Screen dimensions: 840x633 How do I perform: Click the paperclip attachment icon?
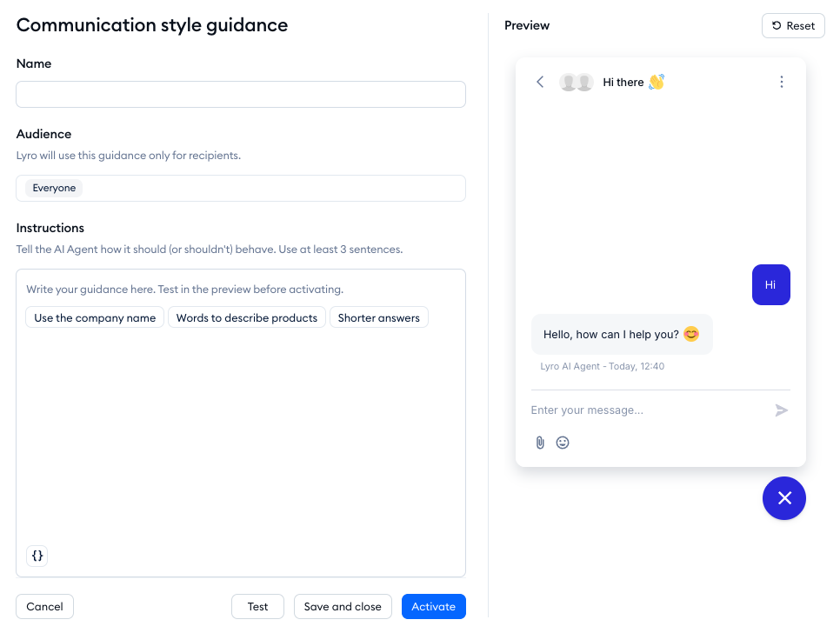click(540, 443)
